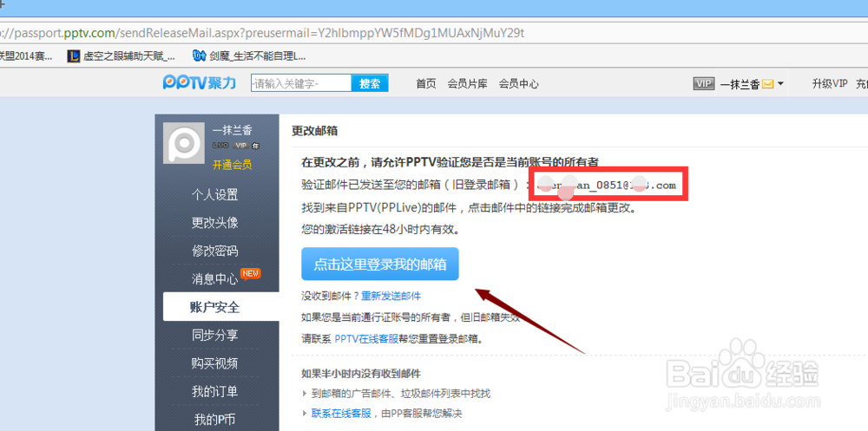Click the user avatar thumbnail
Screen dimensions: 868x431
point(184,143)
